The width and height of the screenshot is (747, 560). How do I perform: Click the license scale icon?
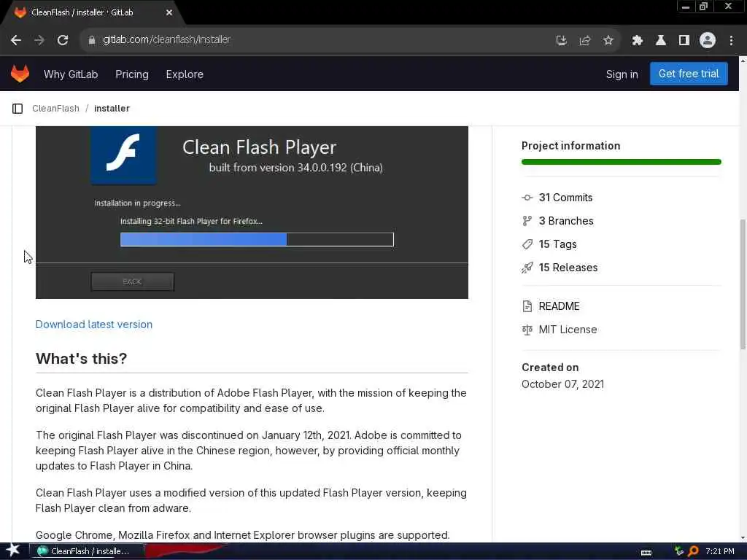tap(527, 330)
